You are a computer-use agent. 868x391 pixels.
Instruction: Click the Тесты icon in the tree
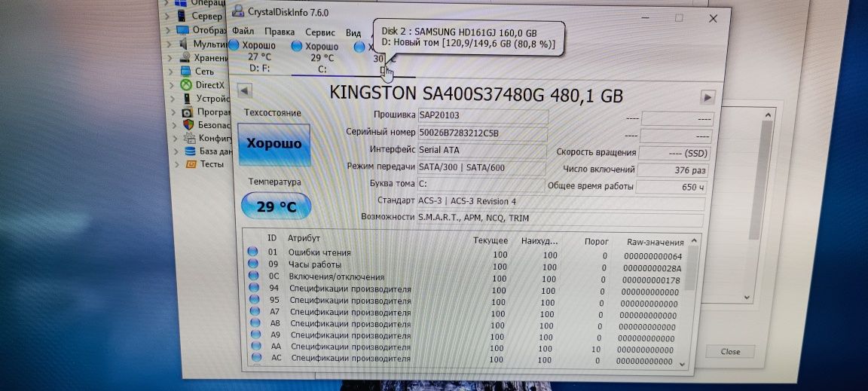(191, 164)
